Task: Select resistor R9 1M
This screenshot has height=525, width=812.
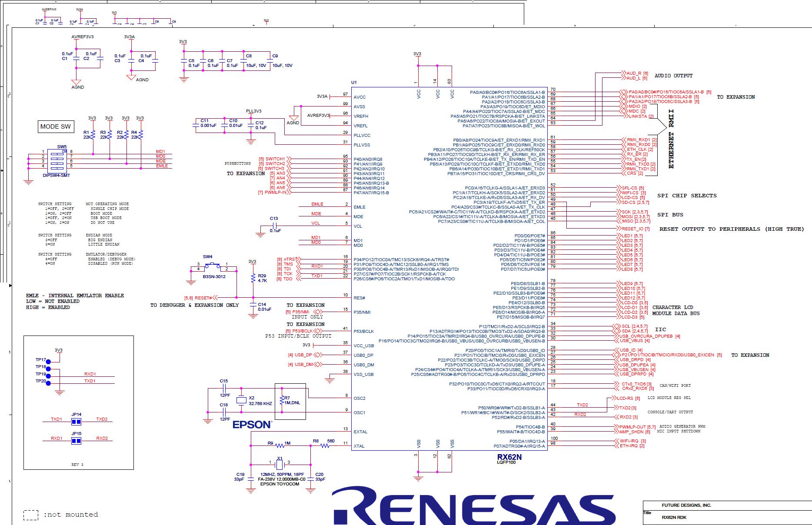Action: (280, 445)
